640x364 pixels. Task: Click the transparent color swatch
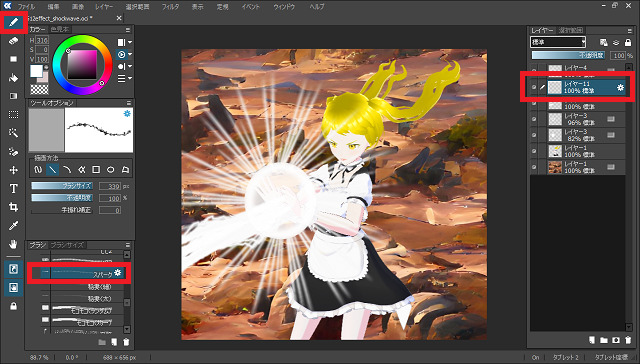coord(39,89)
